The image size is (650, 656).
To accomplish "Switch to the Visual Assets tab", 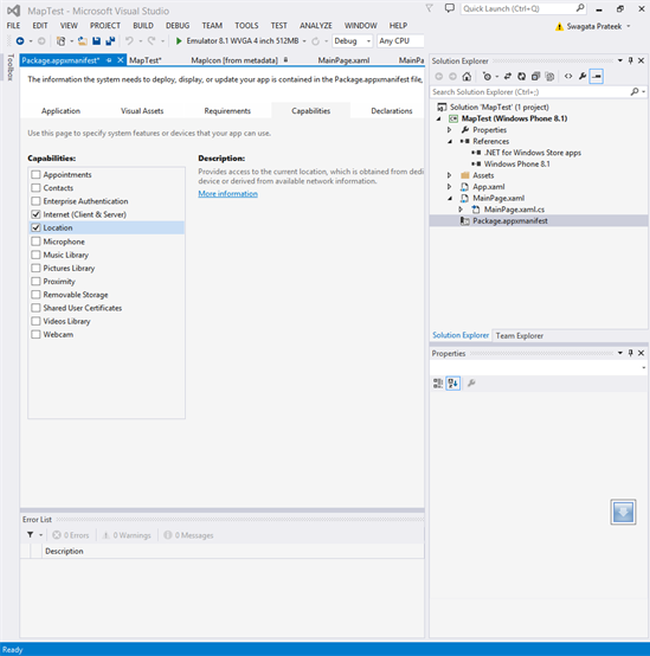I will click(x=142, y=111).
